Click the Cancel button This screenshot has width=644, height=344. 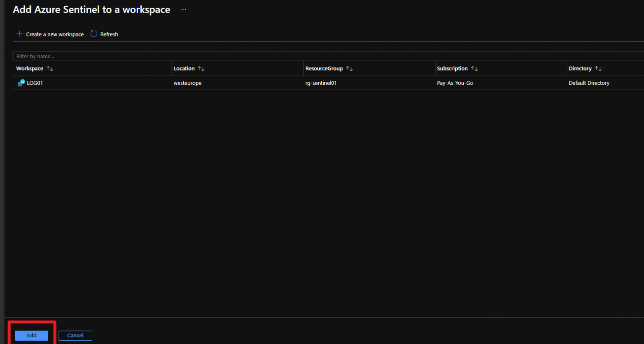point(75,336)
